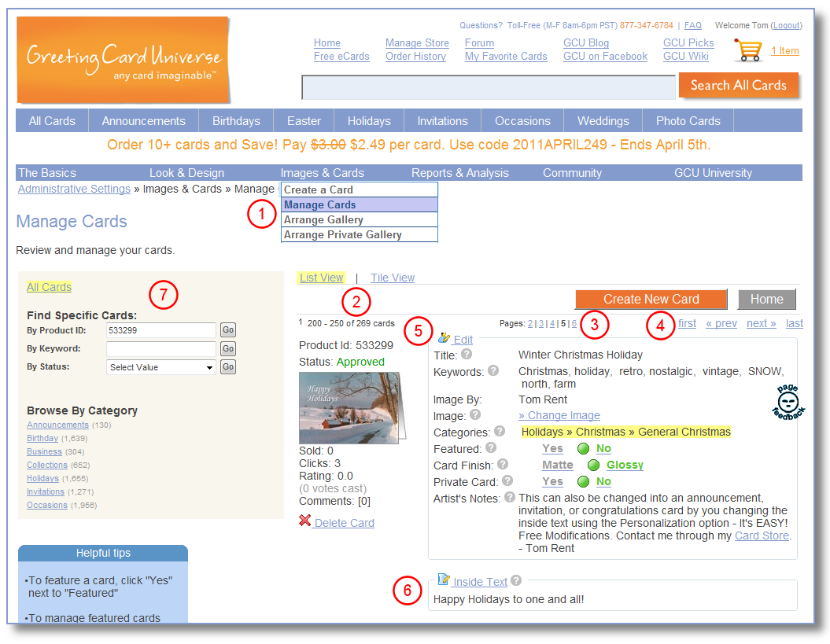The height and width of the screenshot is (644, 830).
Task: Switch to List View
Action: pyautogui.click(x=321, y=278)
